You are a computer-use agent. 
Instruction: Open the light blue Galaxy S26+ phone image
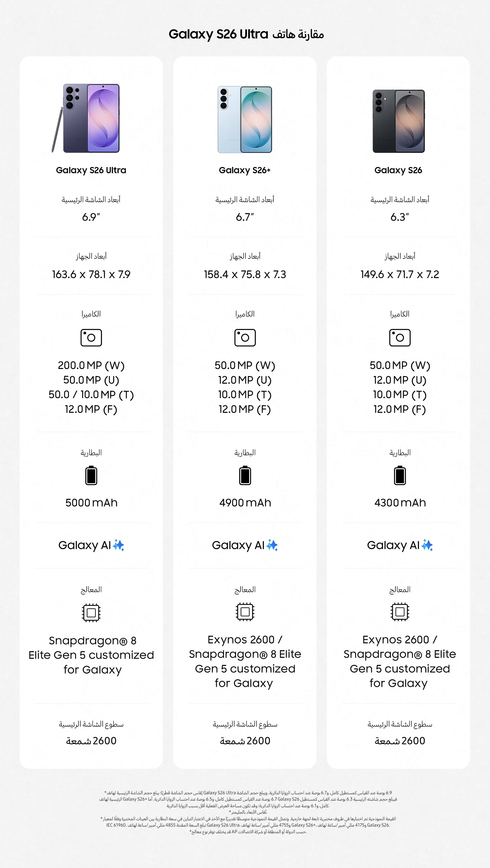point(245,120)
